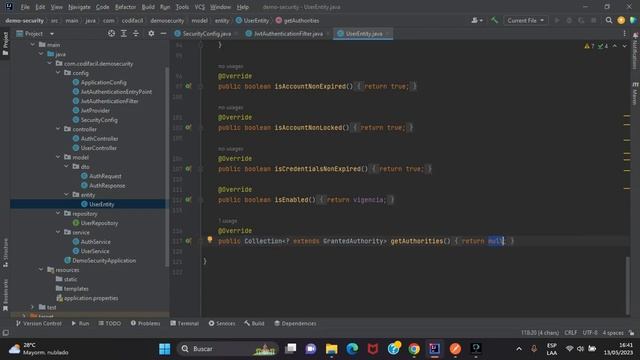Collapse the service folder

coord(58,232)
